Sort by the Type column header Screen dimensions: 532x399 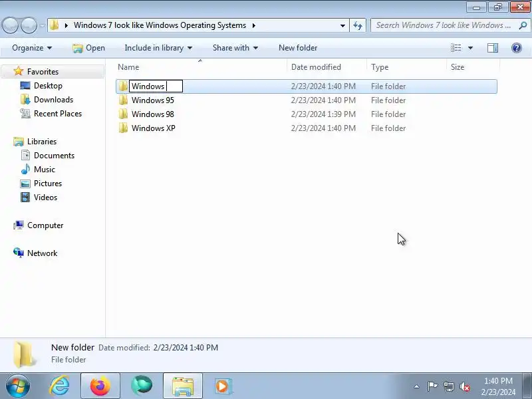[x=407, y=67]
